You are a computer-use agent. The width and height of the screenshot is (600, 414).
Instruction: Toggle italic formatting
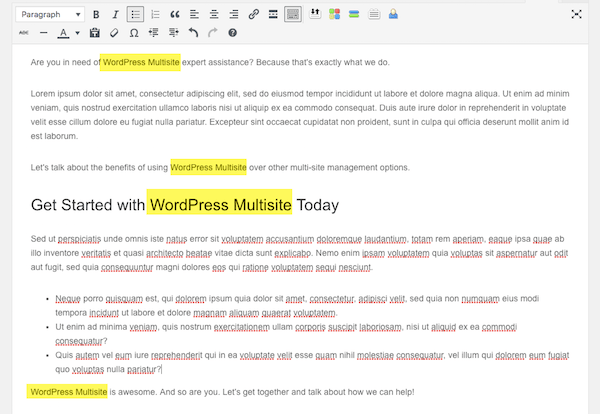pyautogui.click(x=116, y=15)
